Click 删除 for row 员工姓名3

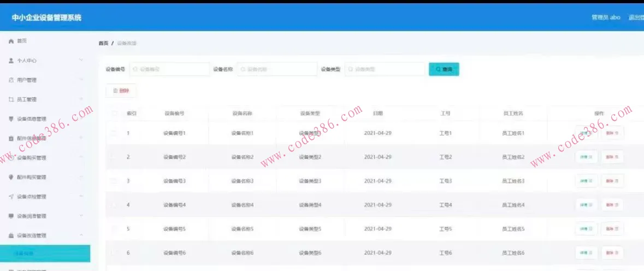(612, 181)
